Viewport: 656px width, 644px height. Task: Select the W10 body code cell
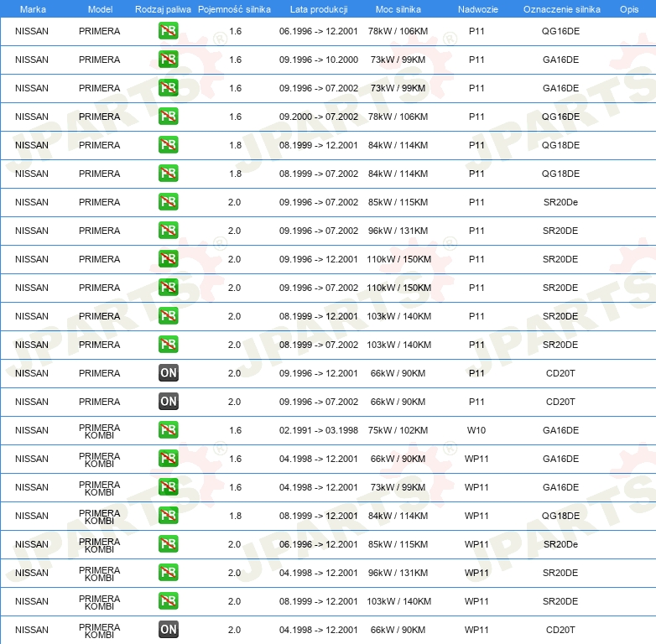(476, 430)
